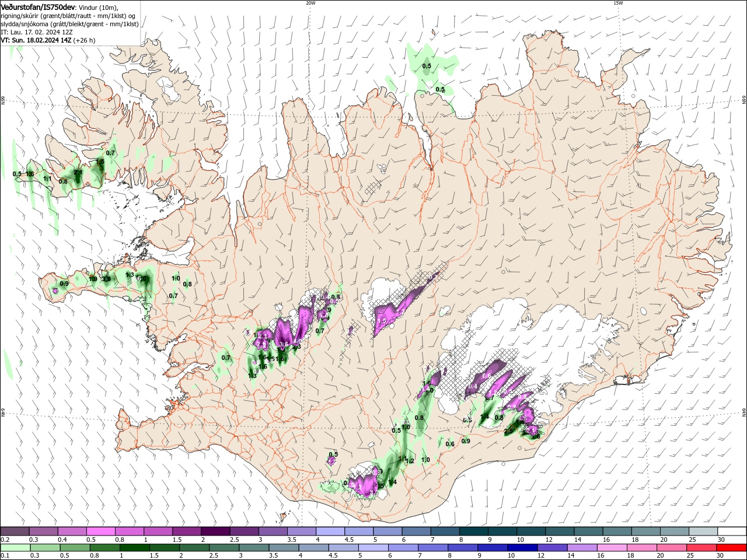This screenshot has height=560, width=747.
Task: Click the 'Vindur (10m)' label
Action: (98, 7)
